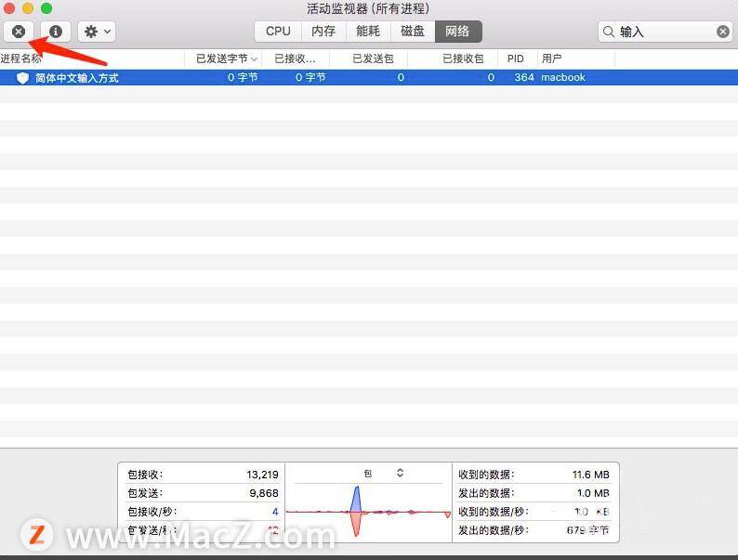
Task: Open the 包 graph type popup selector
Action: tap(384, 473)
